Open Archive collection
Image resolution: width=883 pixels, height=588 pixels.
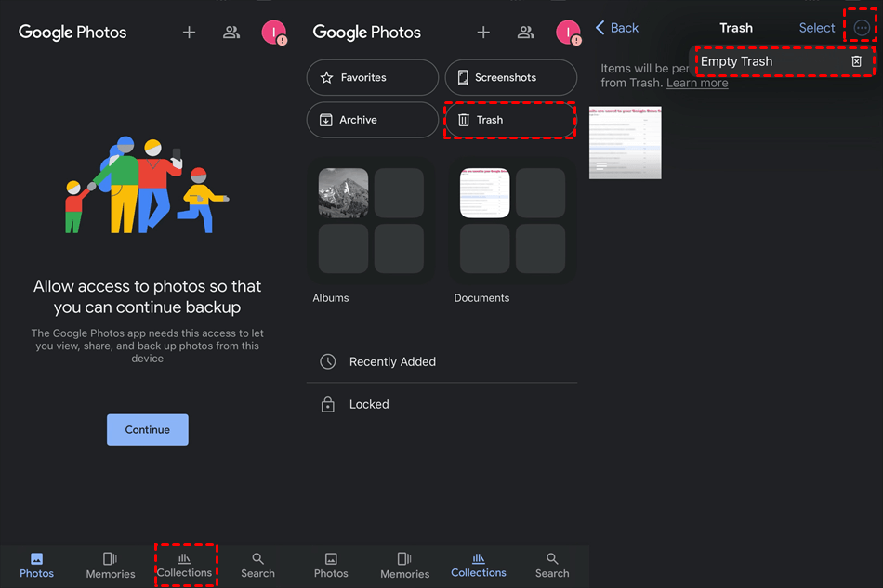pos(372,120)
